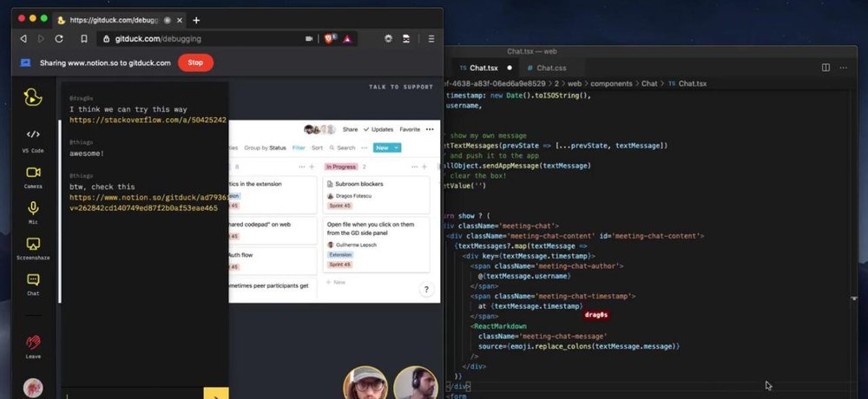Click the ReactMarkdown code line

500,326
